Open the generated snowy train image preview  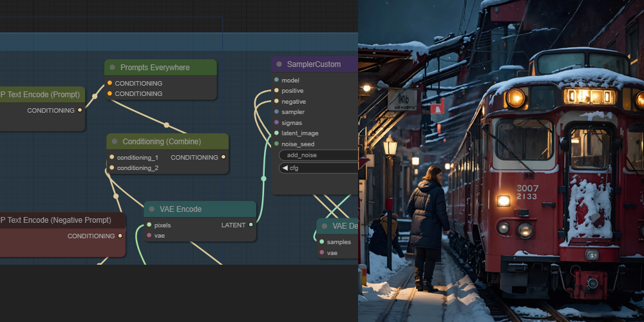(x=501, y=161)
